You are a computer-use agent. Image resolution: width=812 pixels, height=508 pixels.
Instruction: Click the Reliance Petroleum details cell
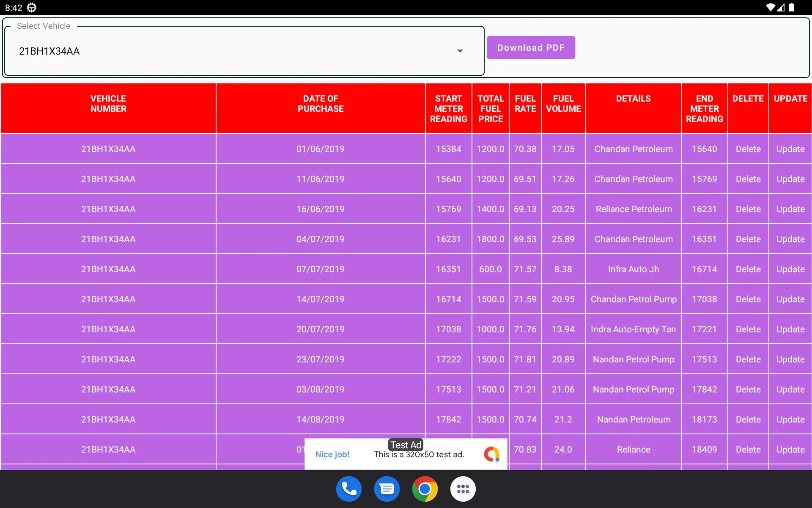tap(634, 209)
